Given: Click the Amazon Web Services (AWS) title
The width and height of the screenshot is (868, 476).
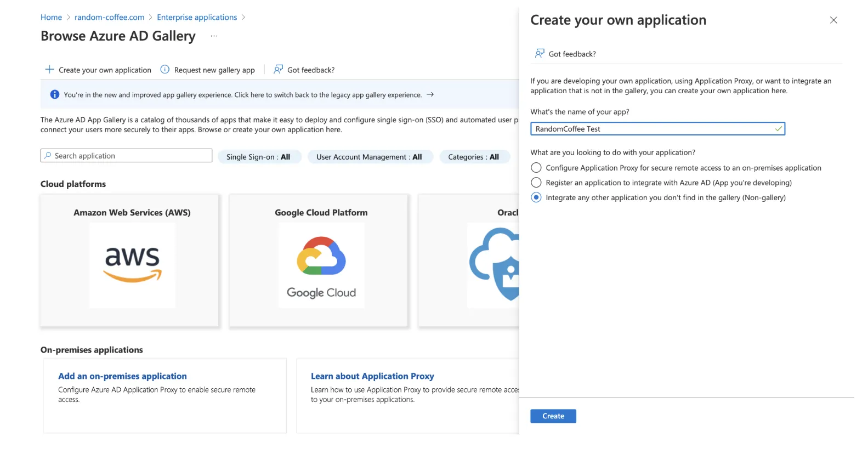Looking at the screenshot, I should [132, 213].
